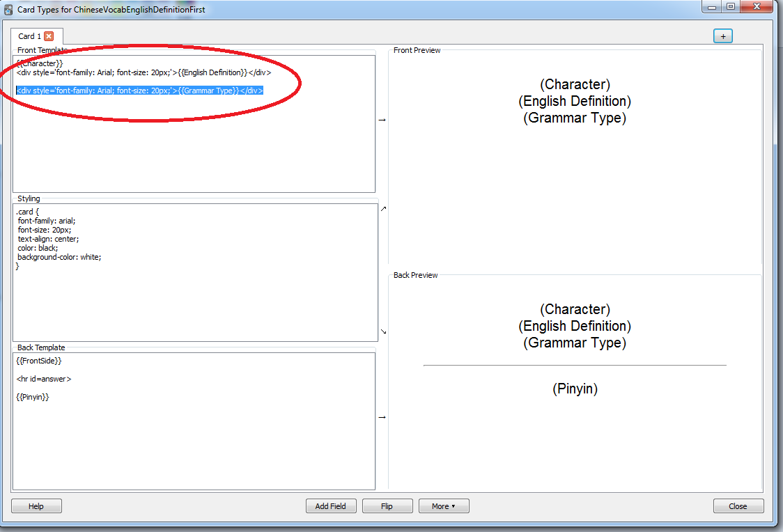Close the Card Types dialog with Close button
Image resolution: width=783 pixels, height=532 pixels.
(738, 506)
